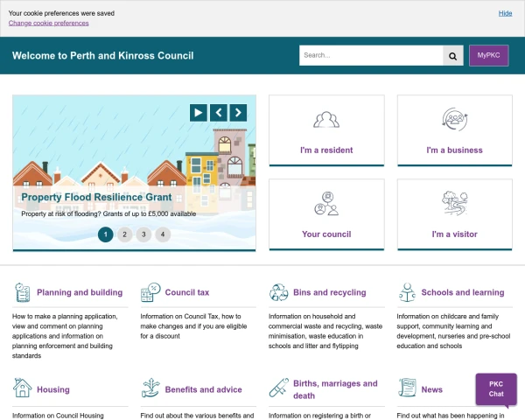Click the Schools and learning reader icon
The height and width of the screenshot is (420, 525).
tap(407, 292)
